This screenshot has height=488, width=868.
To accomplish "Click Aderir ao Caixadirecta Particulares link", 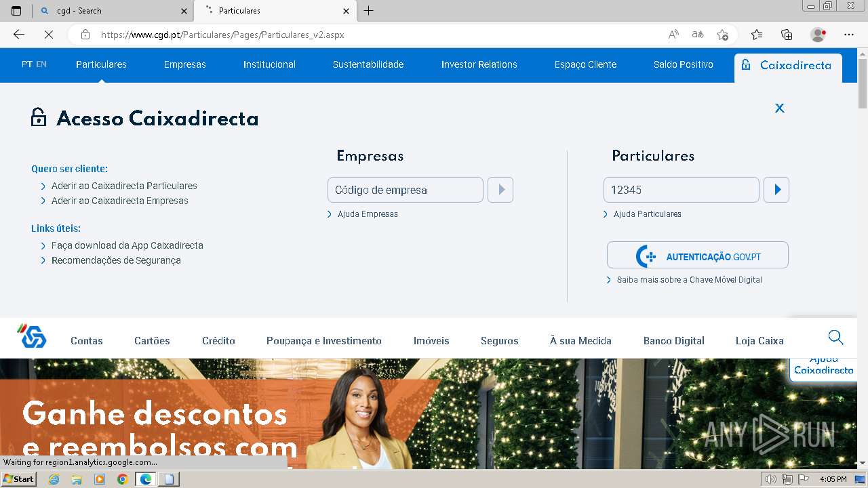I will coord(124,186).
